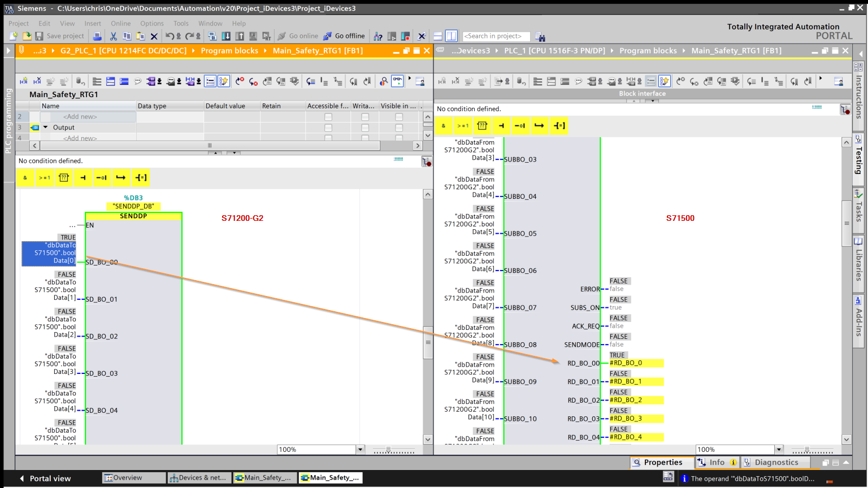The image size is (868, 488).
Task: Expand the inspector window up arrow
Action: coord(846,463)
